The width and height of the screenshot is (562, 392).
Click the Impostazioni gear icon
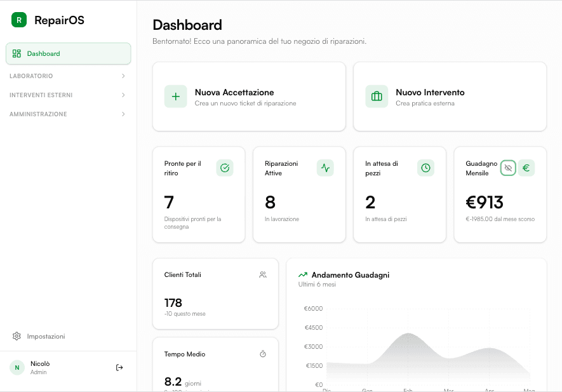click(17, 337)
